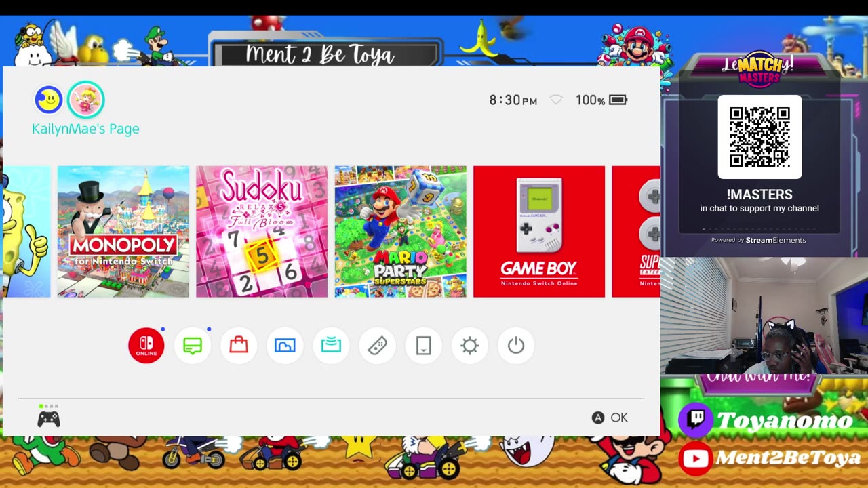Click the Wi-Fi signal icon
This screenshot has width=868, height=488.
[x=556, y=100]
